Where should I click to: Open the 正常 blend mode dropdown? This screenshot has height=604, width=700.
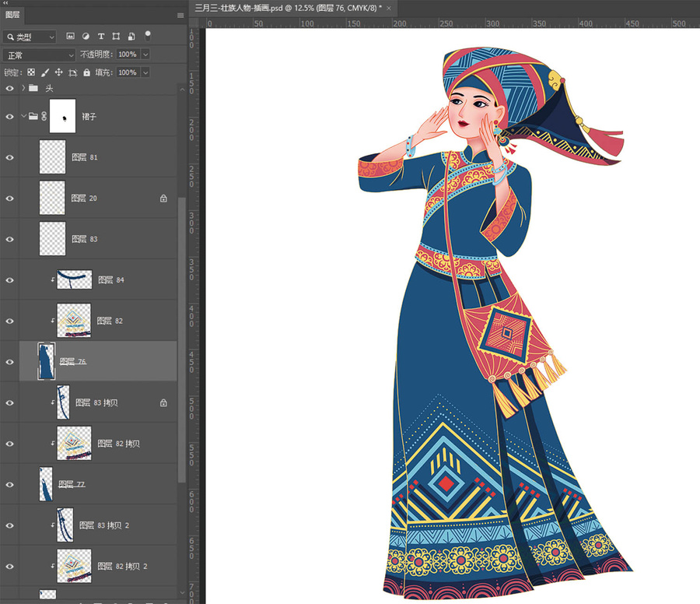pos(39,55)
